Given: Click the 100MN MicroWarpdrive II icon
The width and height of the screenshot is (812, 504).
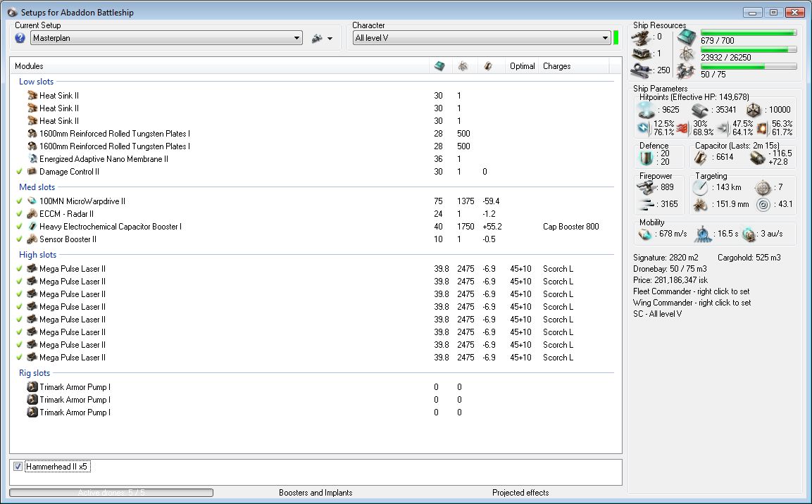Looking at the screenshot, I should [32, 201].
